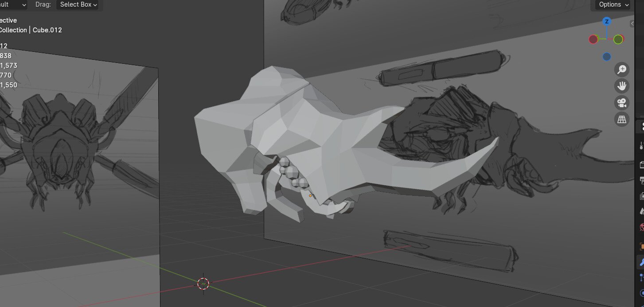Toggle the camera view with the camera icon
The width and height of the screenshot is (644, 307).
(621, 102)
